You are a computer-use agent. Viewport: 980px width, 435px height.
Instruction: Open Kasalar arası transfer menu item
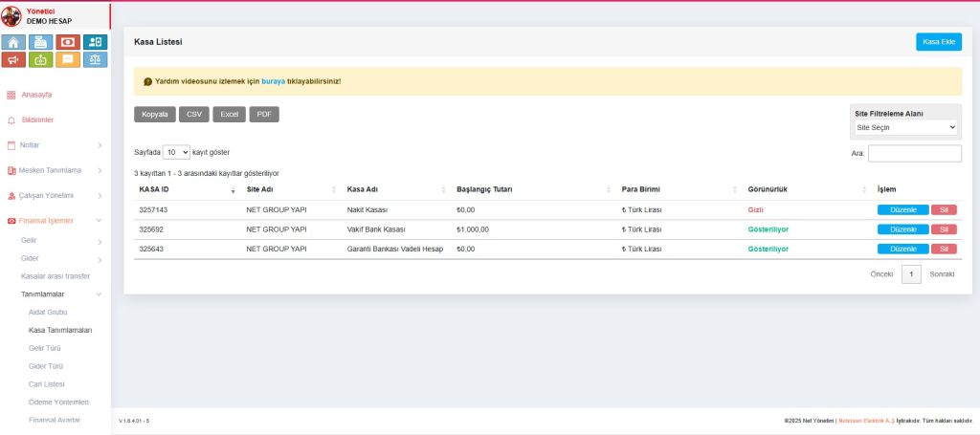[56, 276]
